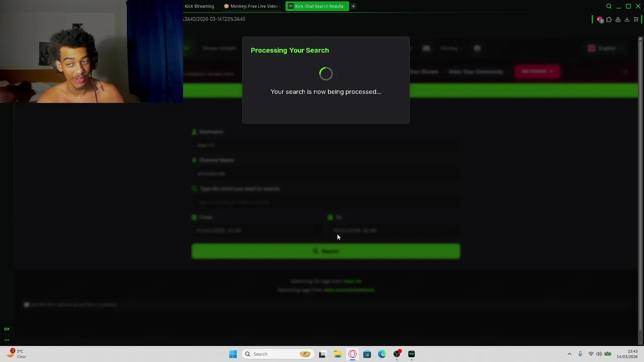The height and width of the screenshot is (362, 644).
Task: Click the browser tab search magnifier icon
Action: 609,6
